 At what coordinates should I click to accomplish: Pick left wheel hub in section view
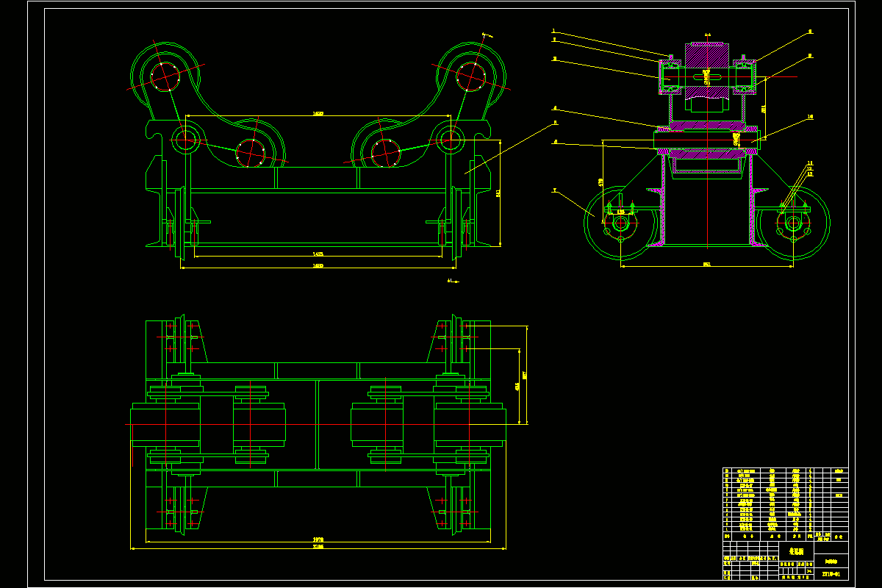click(622, 223)
